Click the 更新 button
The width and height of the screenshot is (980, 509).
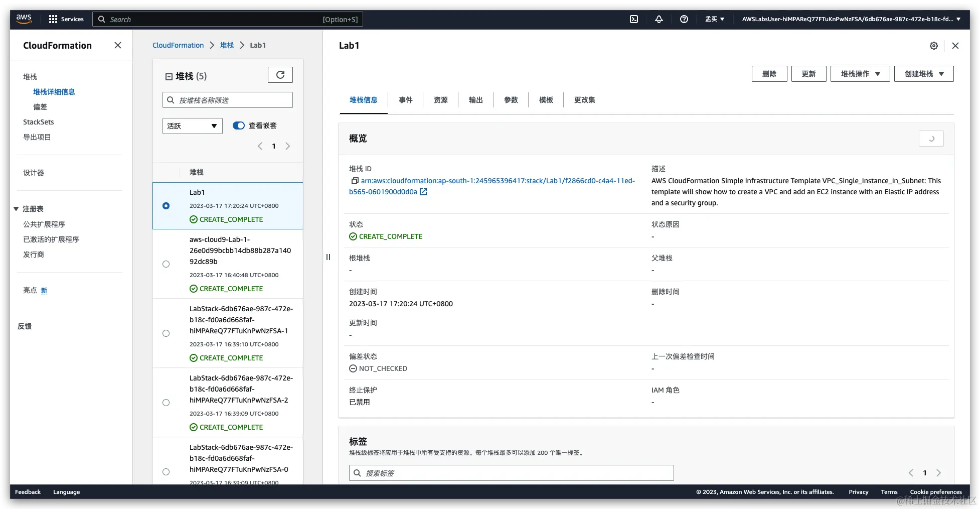pos(809,74)
